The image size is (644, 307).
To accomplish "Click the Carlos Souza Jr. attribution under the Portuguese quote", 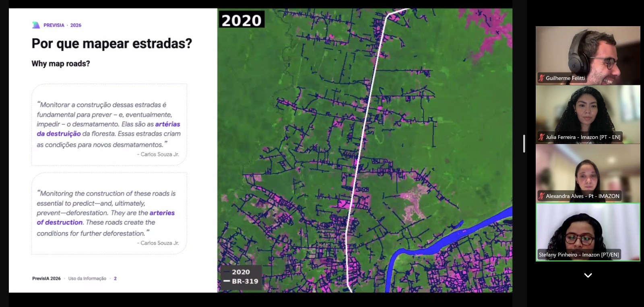I will tap(158, 155).
